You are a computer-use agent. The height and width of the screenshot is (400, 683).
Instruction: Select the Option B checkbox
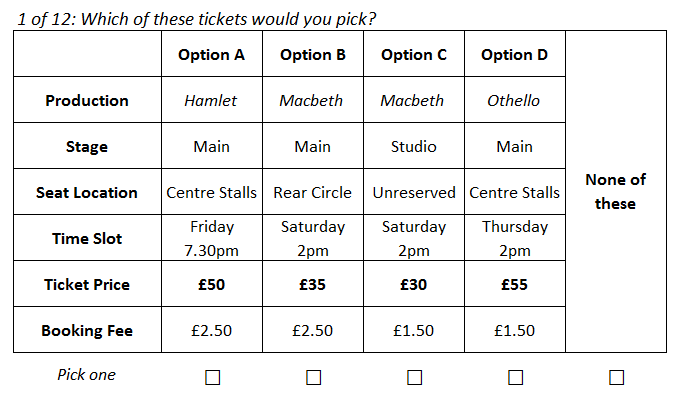[313, 377]
